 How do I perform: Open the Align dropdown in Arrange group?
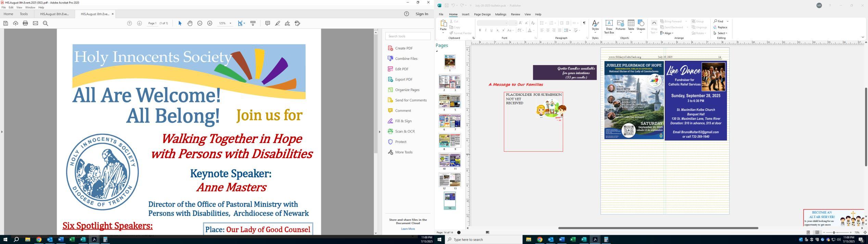coord(667,33)
